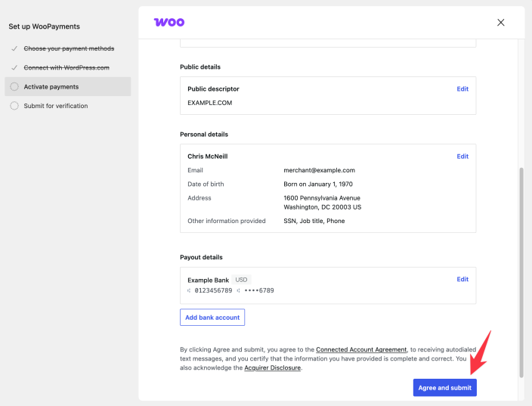This screenshot has height=406, width=532.
Task: Click checkmark beside Connect with WordPress.com
Action: 14,67
